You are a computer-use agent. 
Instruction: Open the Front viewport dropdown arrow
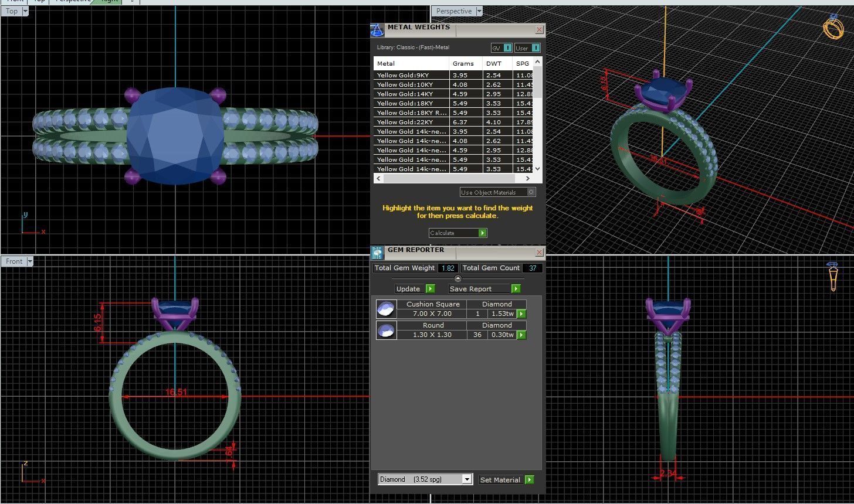pos(29,261)
